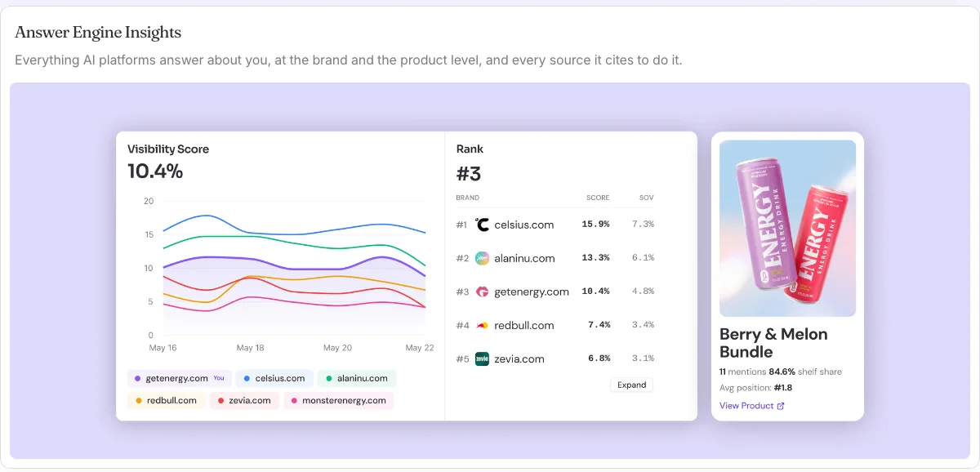The width and height of the screenshot is (980, 472).
Task: Click the May 22 axis label
Action: click(x=420, y=348)
